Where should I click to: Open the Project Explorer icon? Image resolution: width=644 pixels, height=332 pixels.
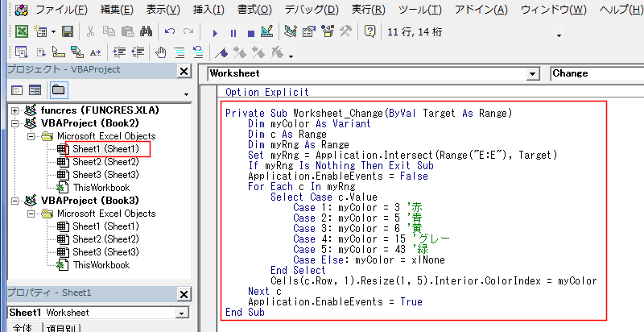coord(291,31)
